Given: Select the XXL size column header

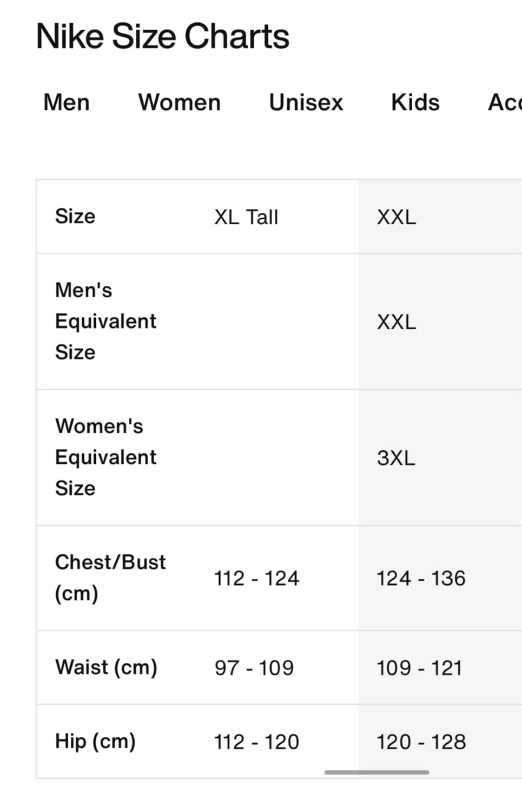Looking at the screenshot, I should (397, 217).
